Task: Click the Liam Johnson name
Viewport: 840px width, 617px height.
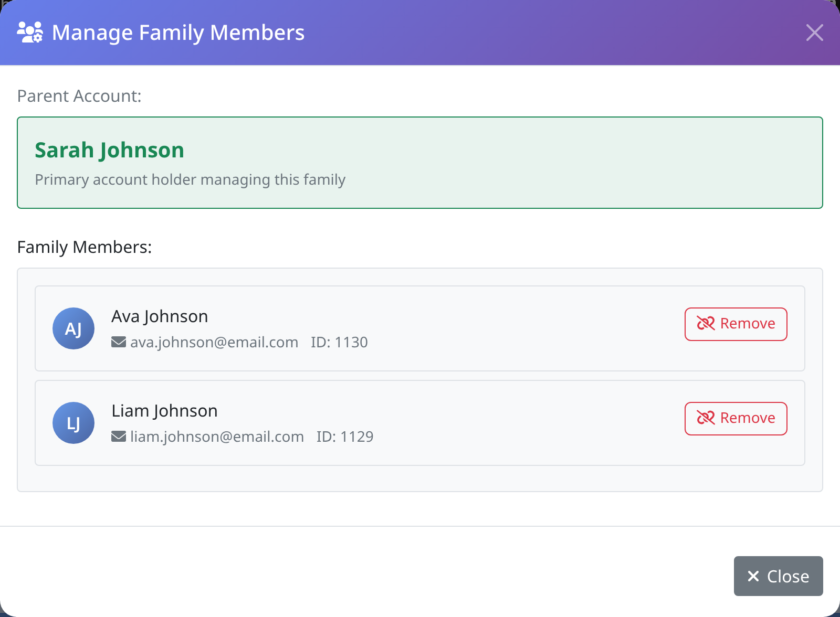Action: pos(164,411)
